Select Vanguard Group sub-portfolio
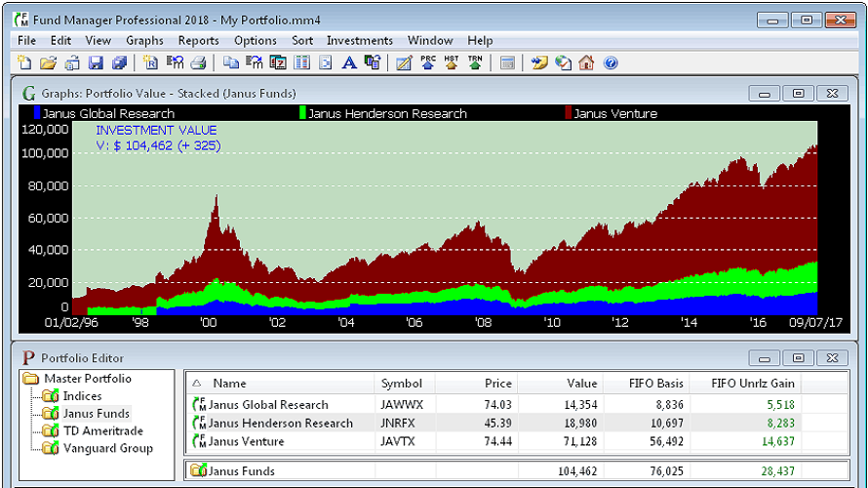 click(107, 449)
